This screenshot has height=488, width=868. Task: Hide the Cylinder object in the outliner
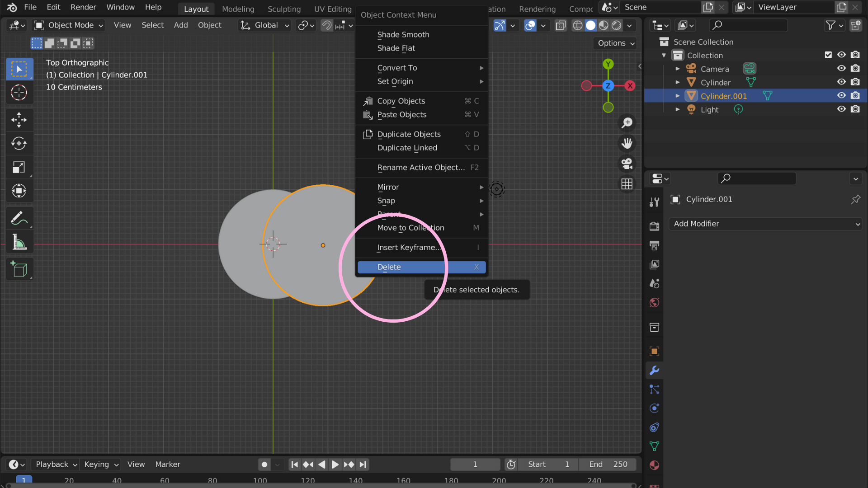tap(841, 82)
